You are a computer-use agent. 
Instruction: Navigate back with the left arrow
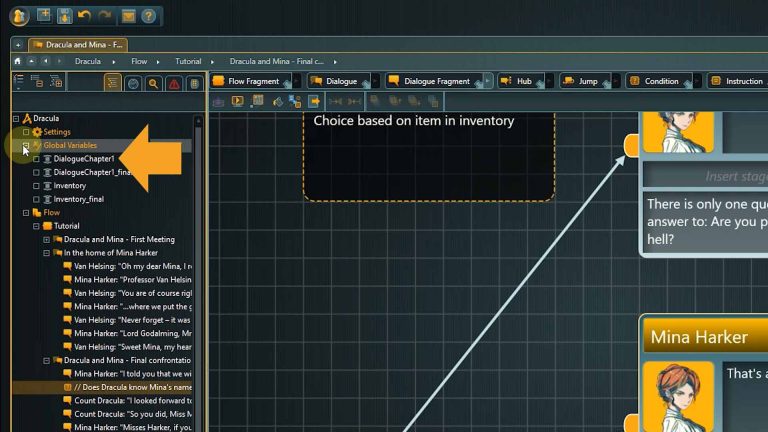point(46,61)
